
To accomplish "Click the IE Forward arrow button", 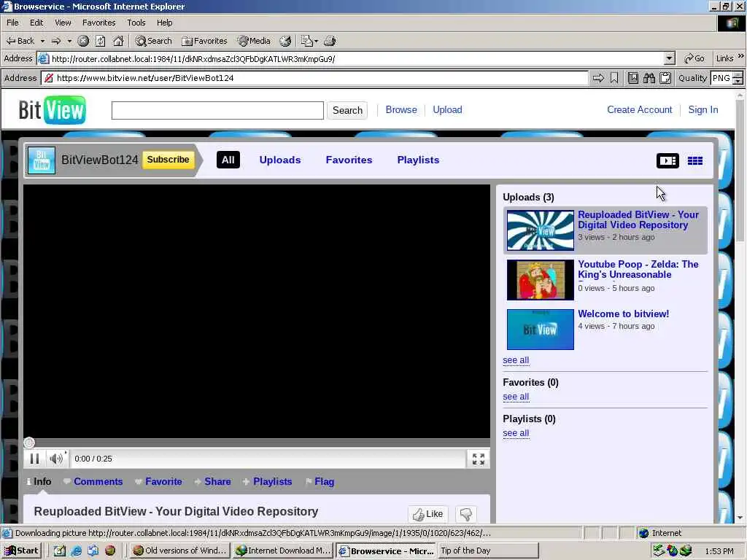I will pos(56,41).
